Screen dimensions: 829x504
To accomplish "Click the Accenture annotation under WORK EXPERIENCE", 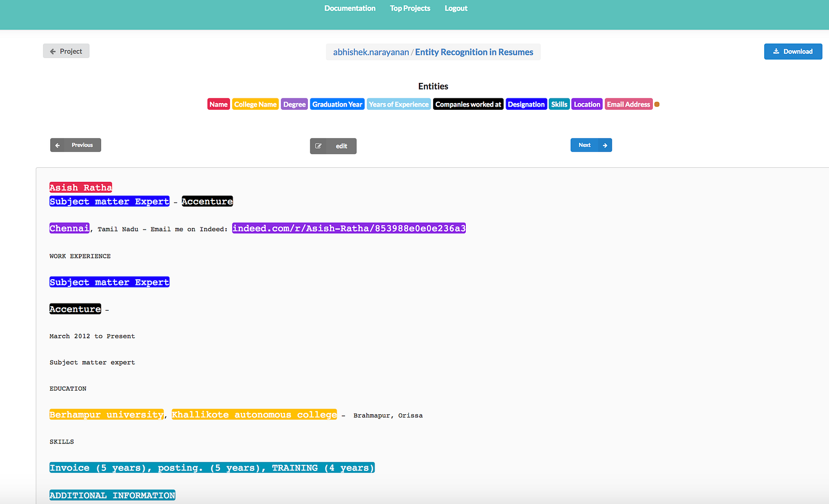I will [x=75, y=309].
